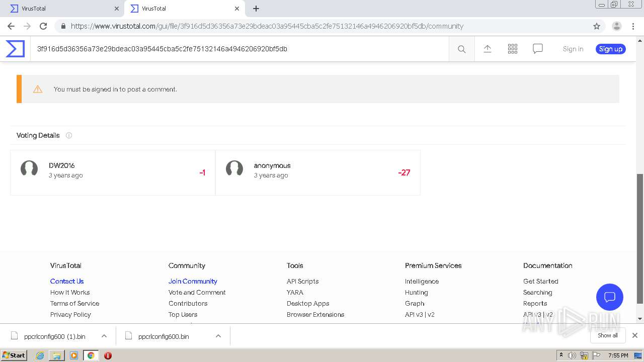
Task: Click Show all downloads button
Action: point(608,335)
